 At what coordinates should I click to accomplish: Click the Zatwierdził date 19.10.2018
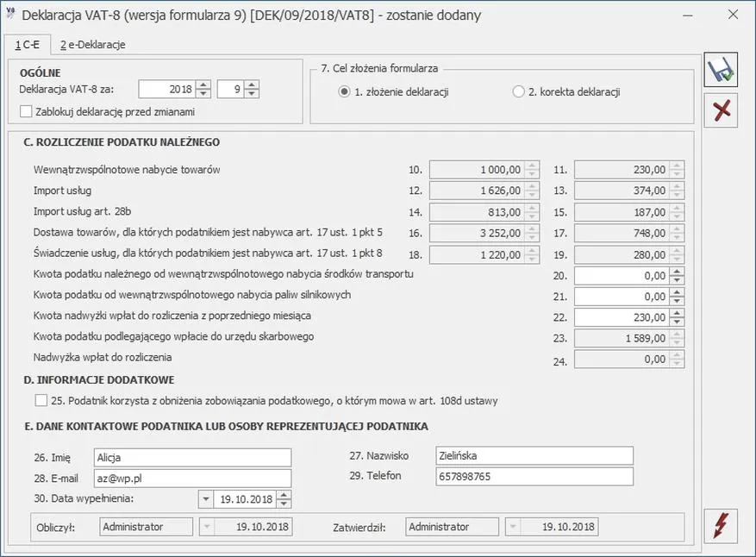(x=559, y=527)
